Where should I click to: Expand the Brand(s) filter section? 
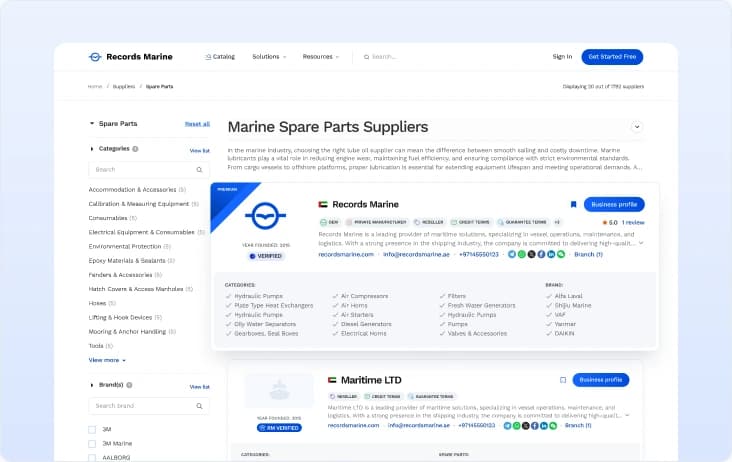92,385
